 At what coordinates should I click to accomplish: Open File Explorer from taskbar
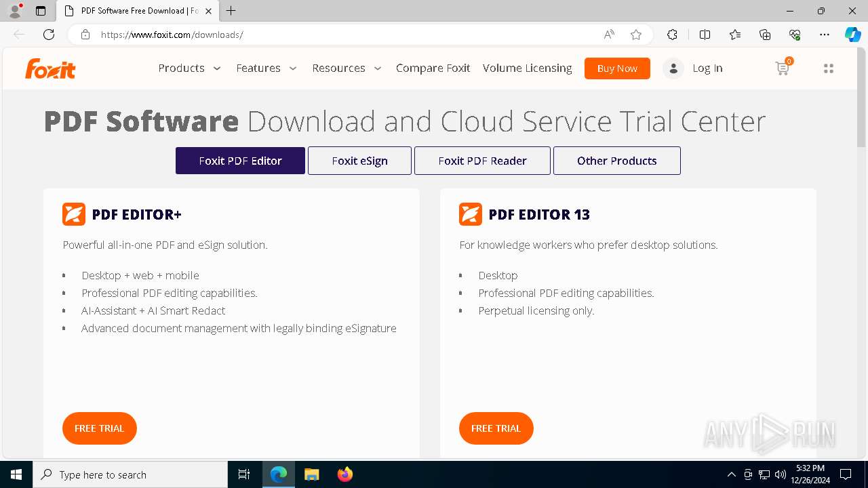(311, 474)
